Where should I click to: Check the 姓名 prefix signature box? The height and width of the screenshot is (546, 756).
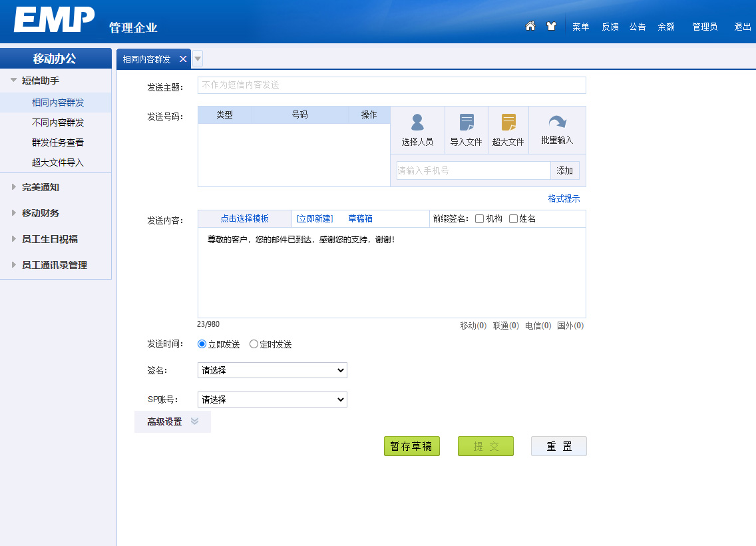point(512,218)
